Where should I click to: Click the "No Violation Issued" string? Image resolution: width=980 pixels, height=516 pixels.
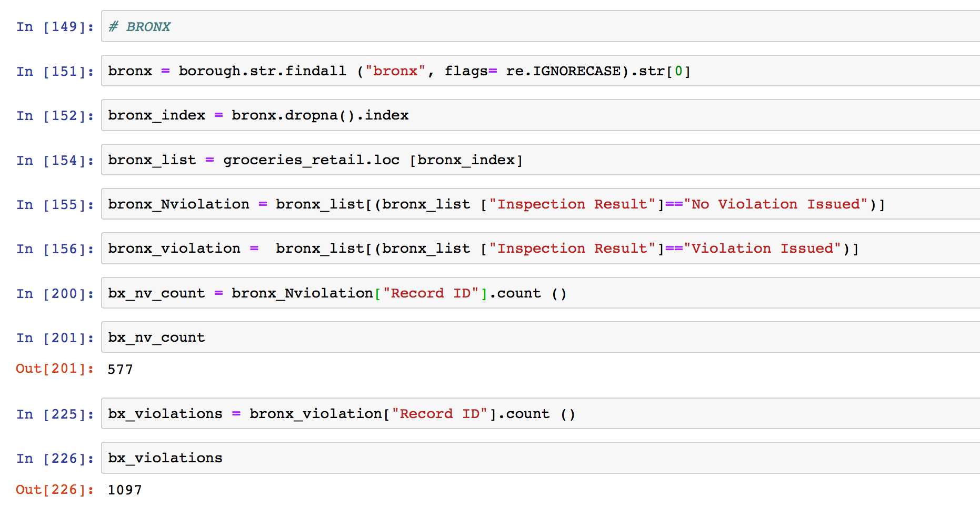(x=775, y=204)
